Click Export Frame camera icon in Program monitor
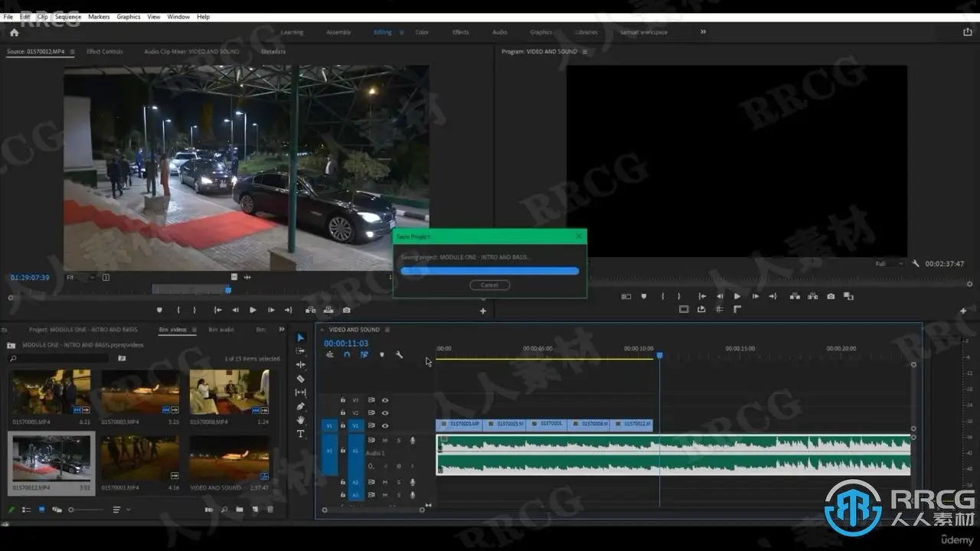Screen dimensions: 980x551 point(831,296)
